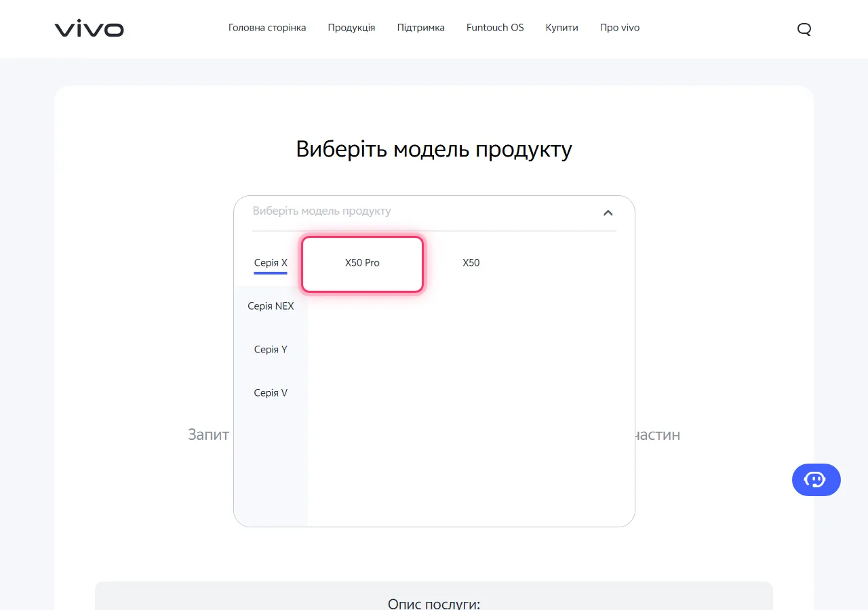Viewport: 868px width, 610px height.
Task: Open the search icon in header
Action: click(x=804, y=29)
